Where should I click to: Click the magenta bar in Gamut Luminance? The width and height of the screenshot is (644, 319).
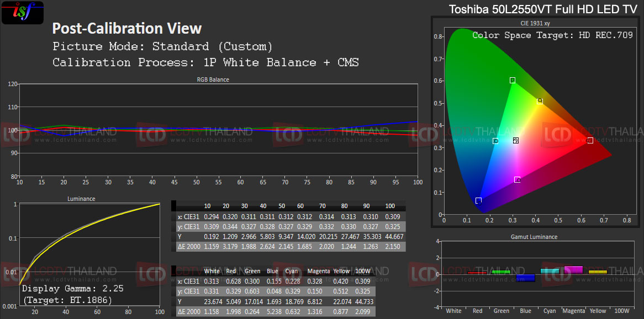pos(572,270)
